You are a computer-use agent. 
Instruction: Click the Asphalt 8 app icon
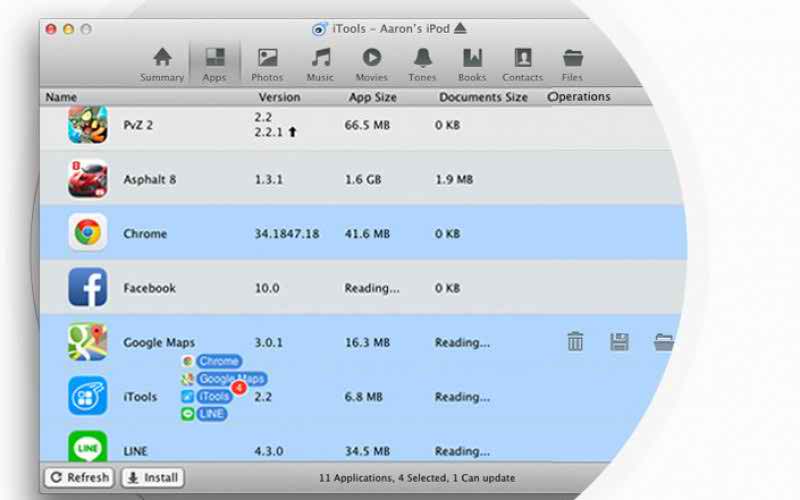point(88,179)
